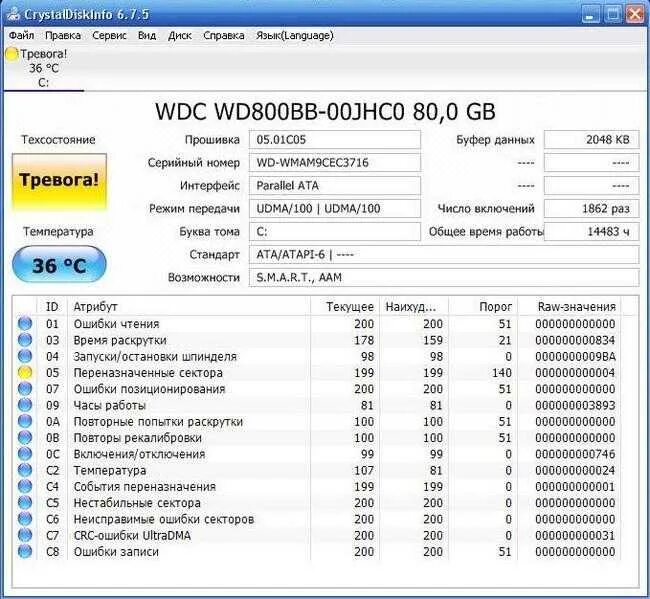Viewport: 650px width, 599px height.
Task: Click threshold value 140 of reallocated sectors
Action: pyautogui.click(x=502, y=373)
